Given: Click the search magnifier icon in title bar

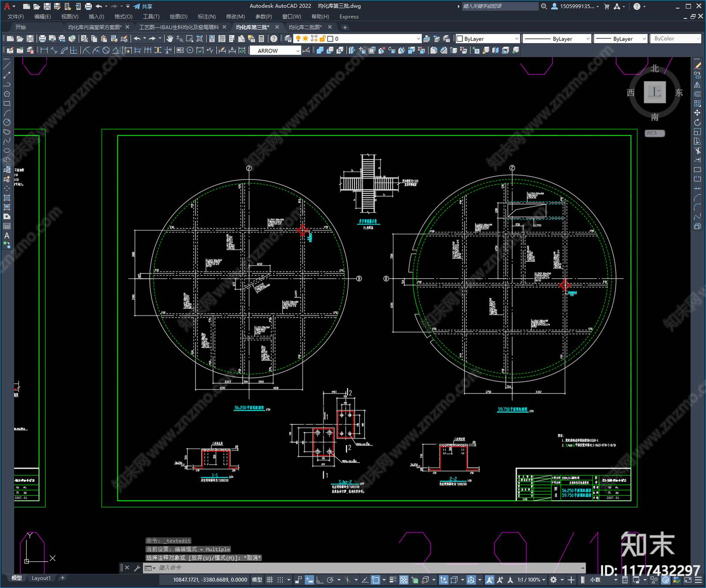Looking at the screenshot, I should (x=544, y=6).
